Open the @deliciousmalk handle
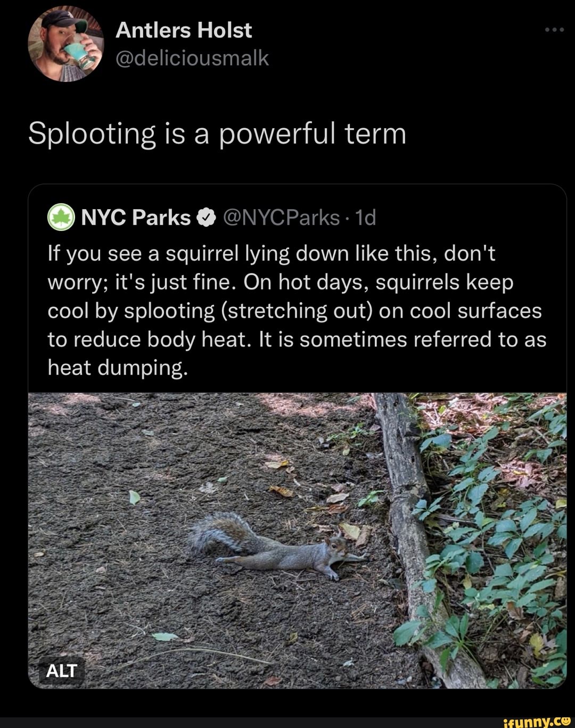This screenshot has height=728, width=575. [x=193, y=59]
